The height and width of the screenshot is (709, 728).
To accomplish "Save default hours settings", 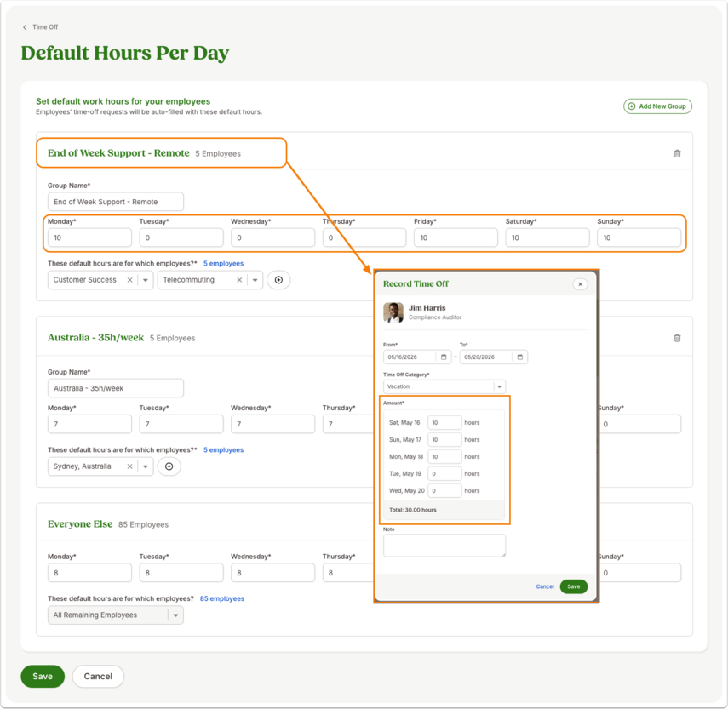I will tap(43, 677).
